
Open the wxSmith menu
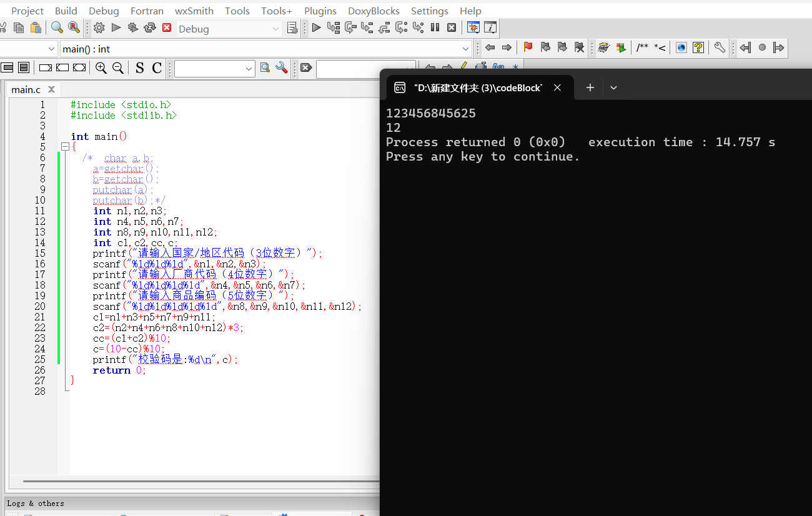point(194,11)
